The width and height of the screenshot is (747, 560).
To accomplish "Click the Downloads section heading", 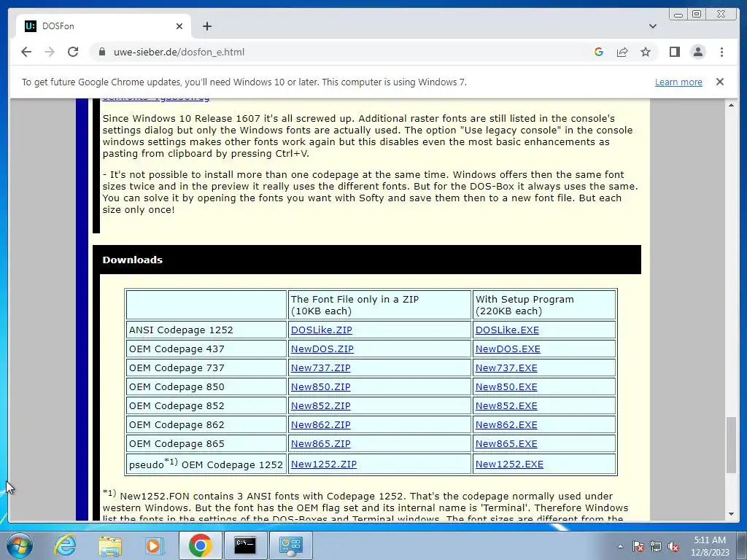I will click(133, 260).
